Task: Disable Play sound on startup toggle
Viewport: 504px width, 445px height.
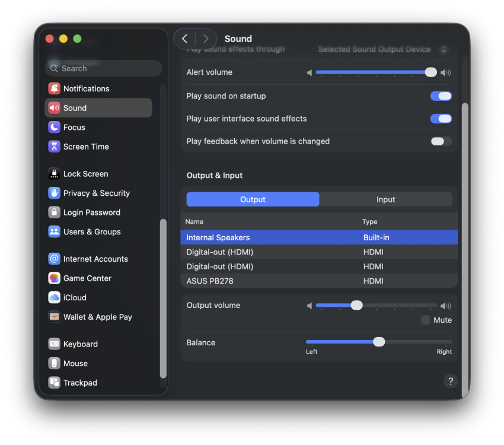Action: (x=441, y=96)
